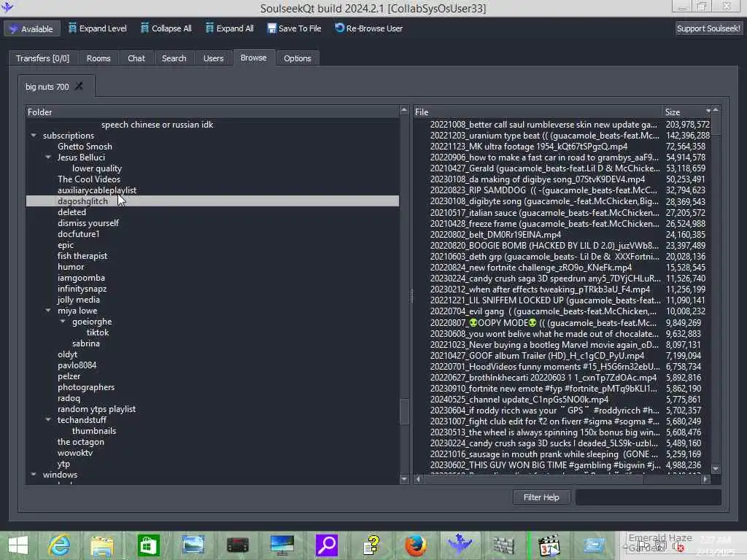Open the purple magnifier taskbar app
Screen dimensions: 747x560
pyautogui.click(x=327, y=545)
